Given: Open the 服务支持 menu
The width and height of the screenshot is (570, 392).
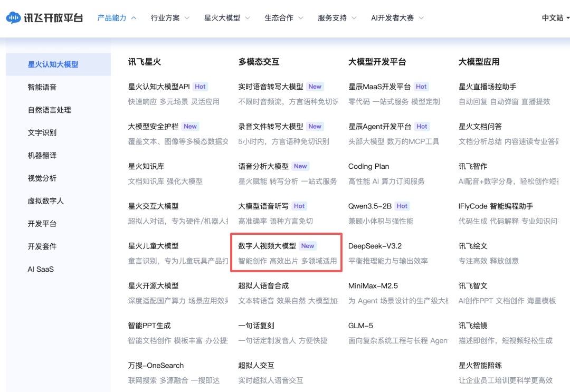Looking at the screenshot, I should point(332,18).
